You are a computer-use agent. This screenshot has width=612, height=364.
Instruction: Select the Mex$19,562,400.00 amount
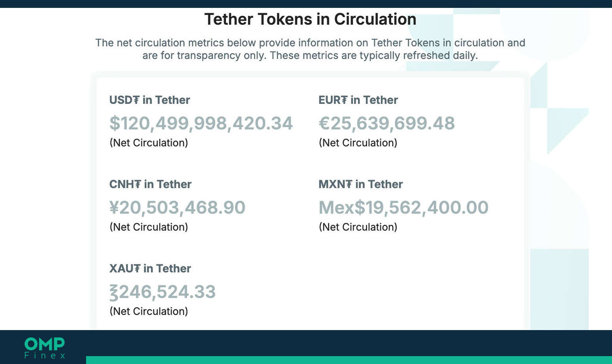(x=404, y=207)
